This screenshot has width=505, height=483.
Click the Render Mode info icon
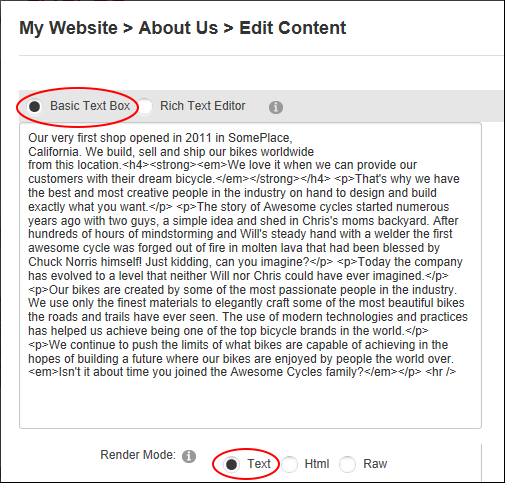(x=189, y=456)
